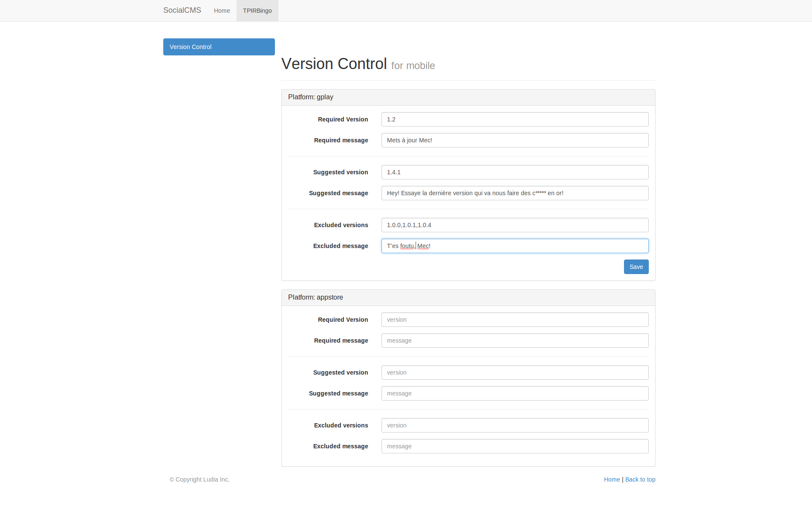
Task: Open the Home navigation item
Action: point(222,11)
